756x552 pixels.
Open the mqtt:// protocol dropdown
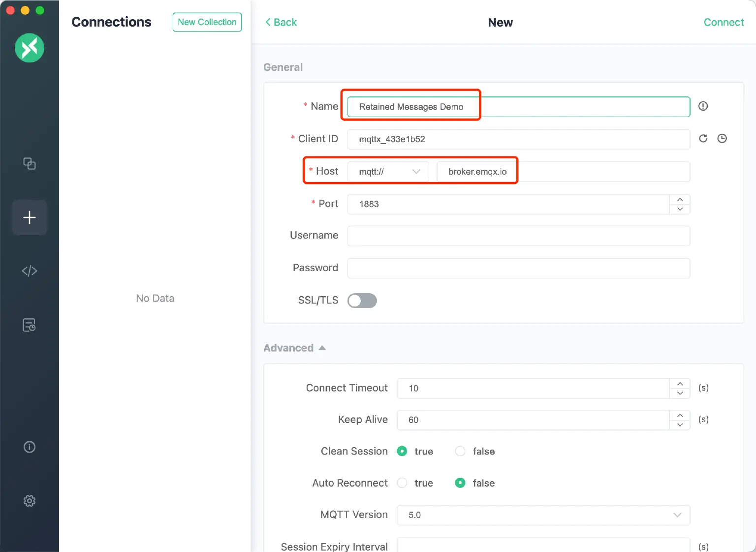coord(388,172)
